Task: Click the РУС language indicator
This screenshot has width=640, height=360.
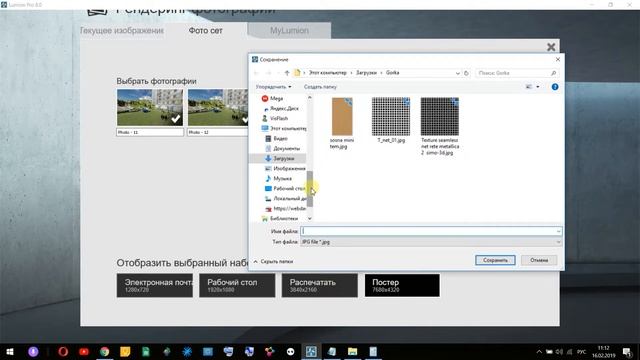Action: (x=582, y=352)
